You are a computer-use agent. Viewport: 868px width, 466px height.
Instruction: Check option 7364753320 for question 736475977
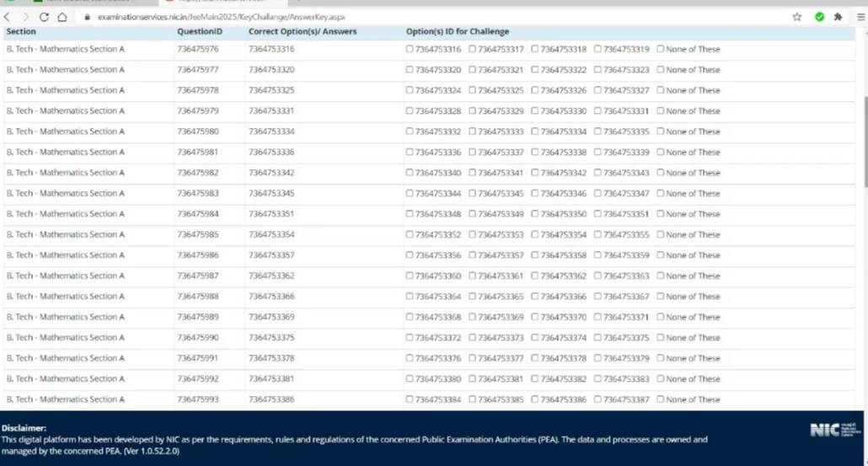click(410, 70)
